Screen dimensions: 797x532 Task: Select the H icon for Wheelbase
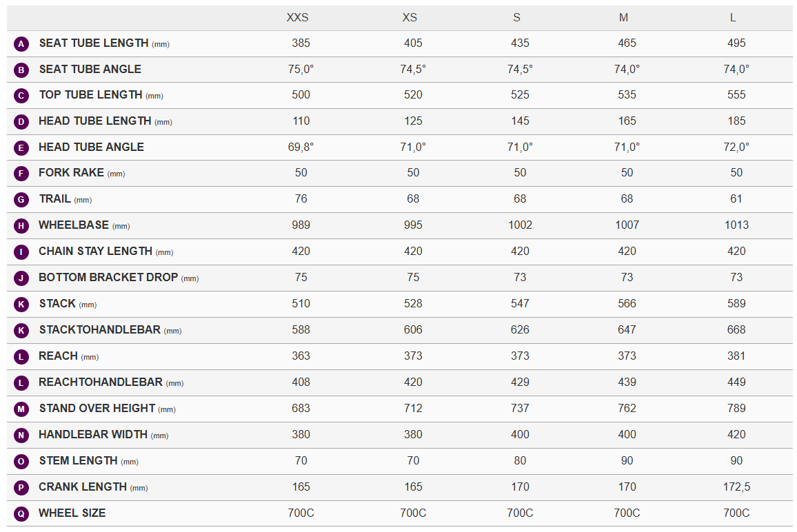21,226
